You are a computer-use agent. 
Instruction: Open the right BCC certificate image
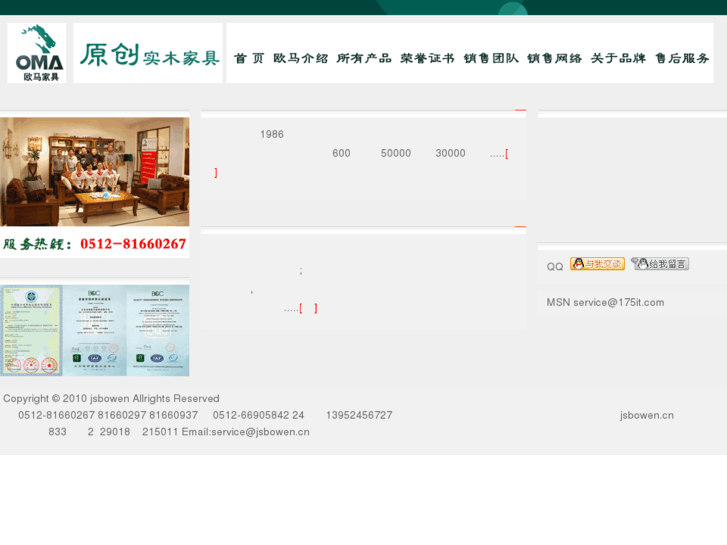coord(158,330)
